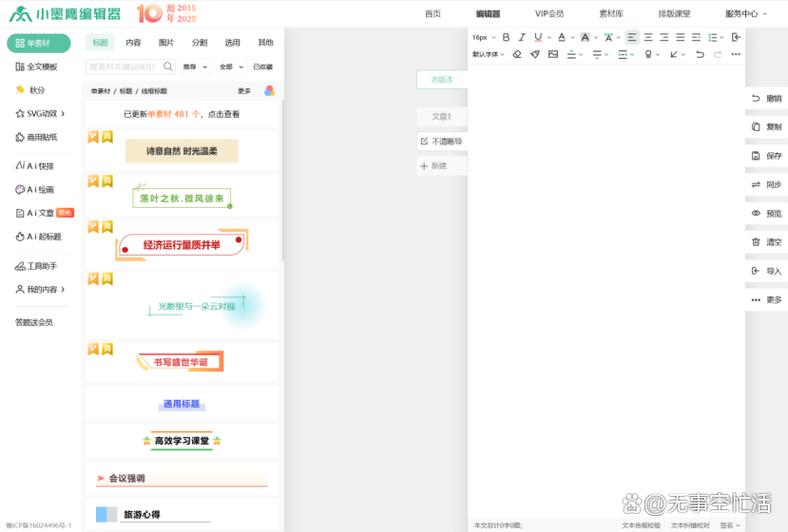Viewport: 788px width, 532px height.
Task: Click 撤销 in right side panel
Action: click(766, 98)
